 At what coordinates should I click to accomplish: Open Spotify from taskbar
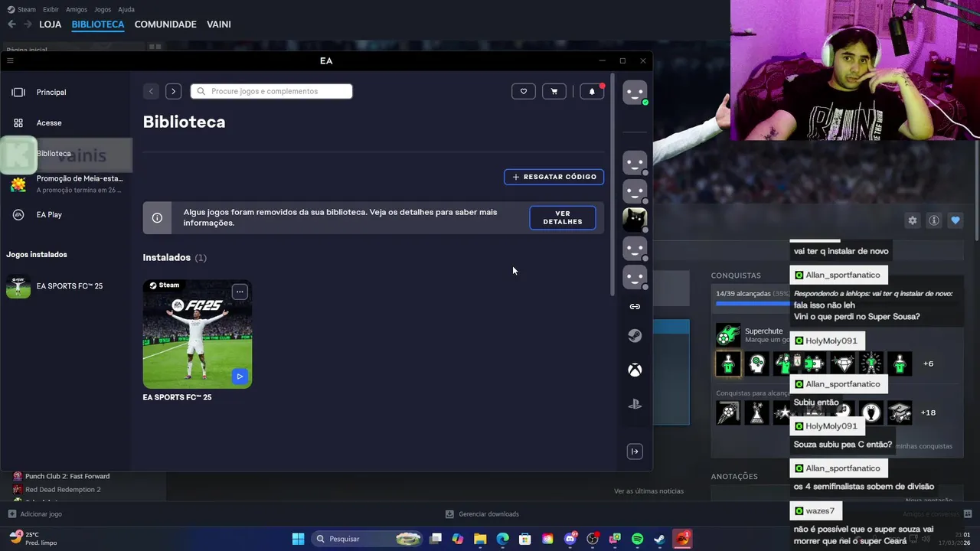[x=637, y=539]
